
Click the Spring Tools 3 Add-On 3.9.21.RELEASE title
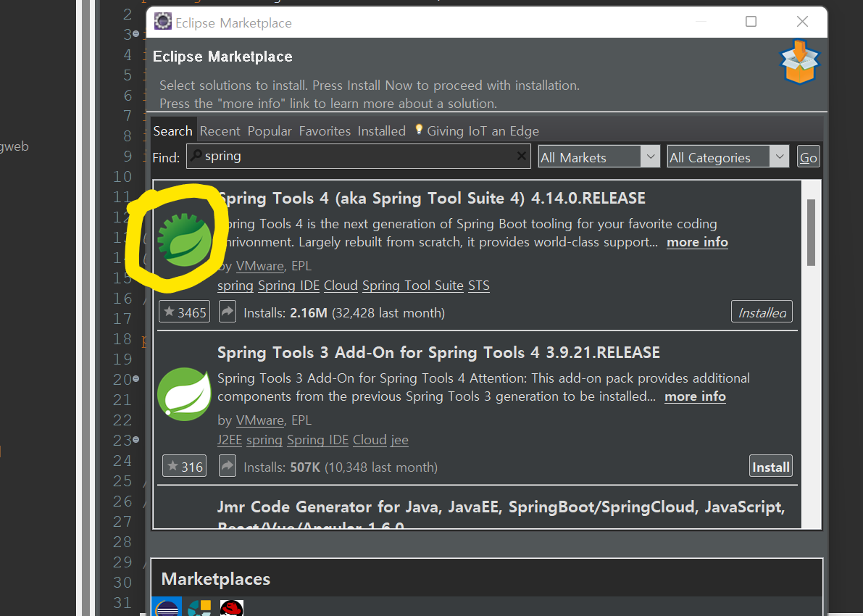tap(438, 352)
